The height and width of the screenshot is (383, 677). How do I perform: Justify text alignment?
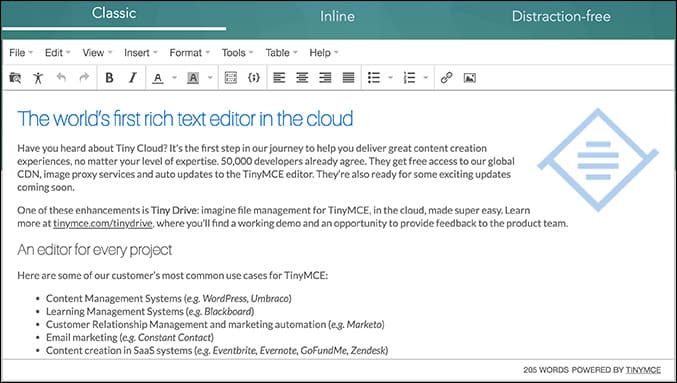(x=348, y=78)
